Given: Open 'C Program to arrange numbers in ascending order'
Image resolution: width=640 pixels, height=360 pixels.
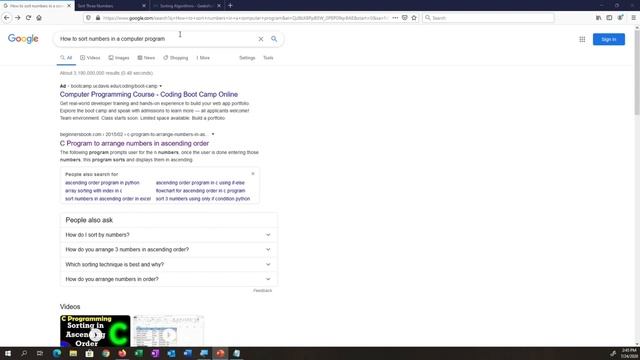Looking at the screenshot, I should pyautogui.click(x=134, y=143).
